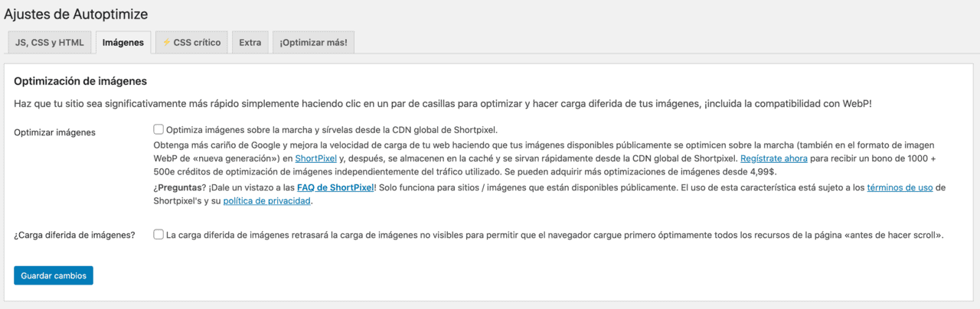Go to the Extra tab
Image resolution: width=980 pixels, height=309 pixels.
coord(250,43)
